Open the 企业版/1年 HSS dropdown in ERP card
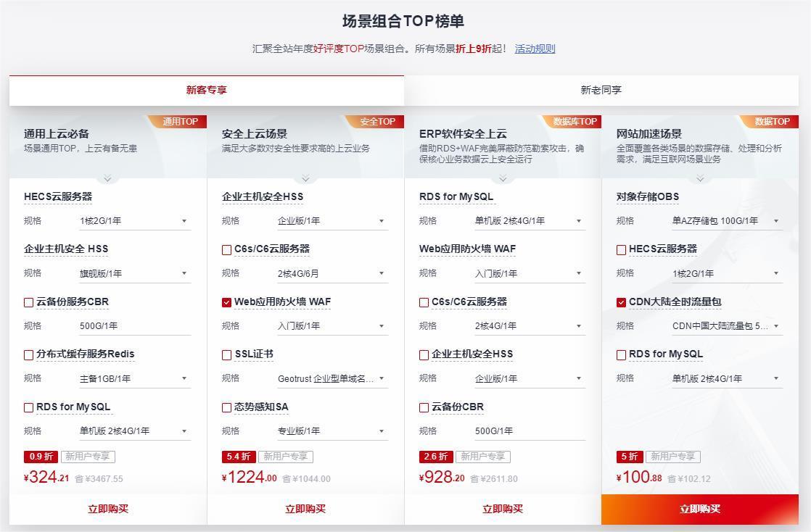The width and height of the screenshot is (811, 532). tap(530, 378)
